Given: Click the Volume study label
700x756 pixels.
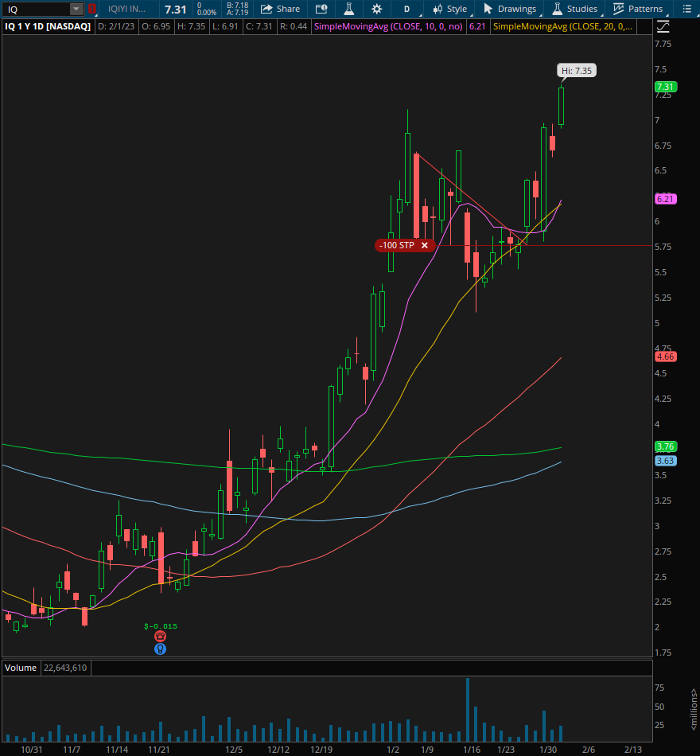Looking at the screenshot, I should pyautogui.click(x=20, y=668).
